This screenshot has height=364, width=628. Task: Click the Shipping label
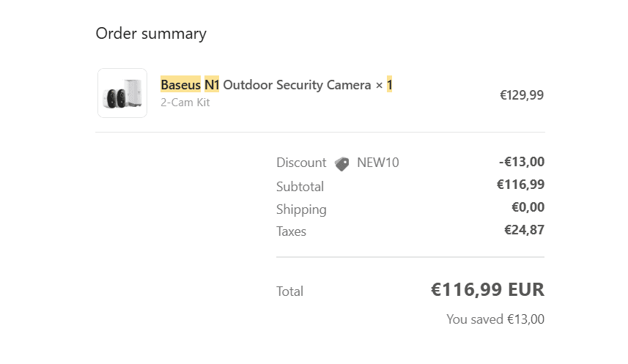point(301,209)
